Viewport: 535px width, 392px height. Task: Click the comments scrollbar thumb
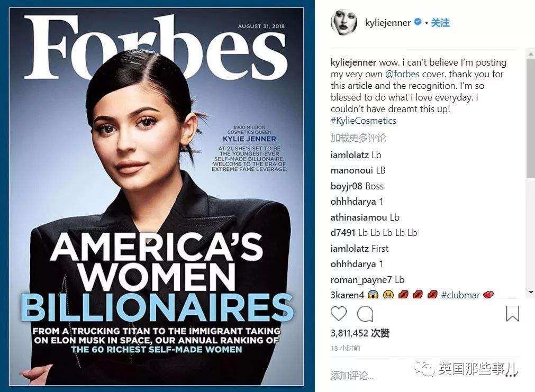pyautogui.click(x=531, y=118)
